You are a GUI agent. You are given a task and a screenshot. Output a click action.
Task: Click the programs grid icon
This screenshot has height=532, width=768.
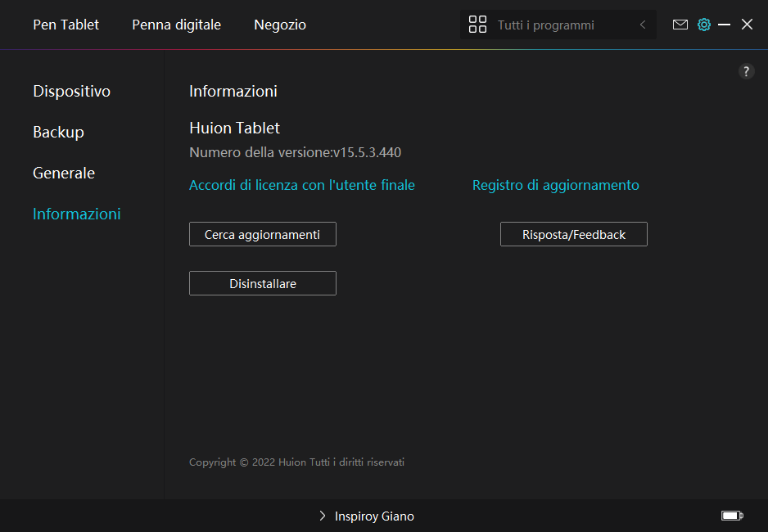[477, 25]
